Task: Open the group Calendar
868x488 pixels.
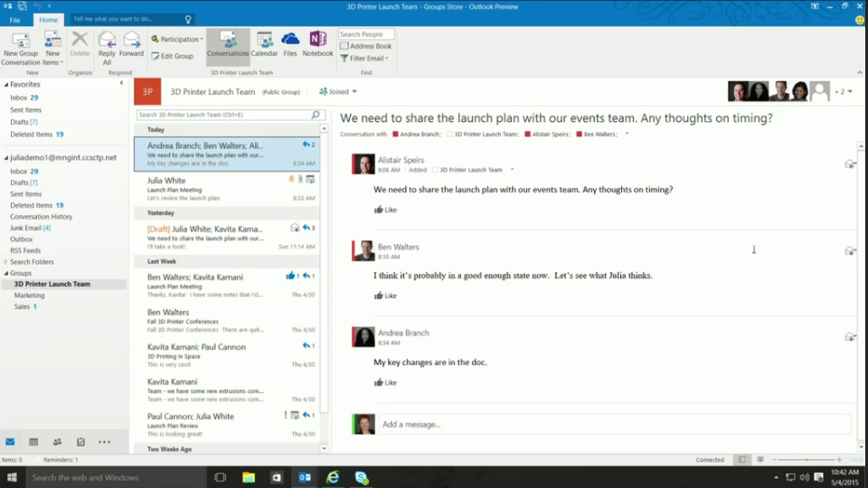Action: click(264, 44)
